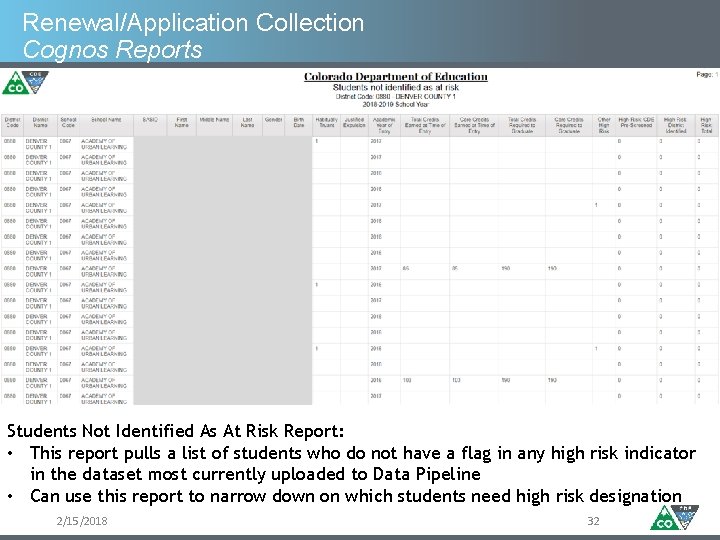
Task: Click the Colorado Department of Education report heading
Action: click(x=395, y=77)
